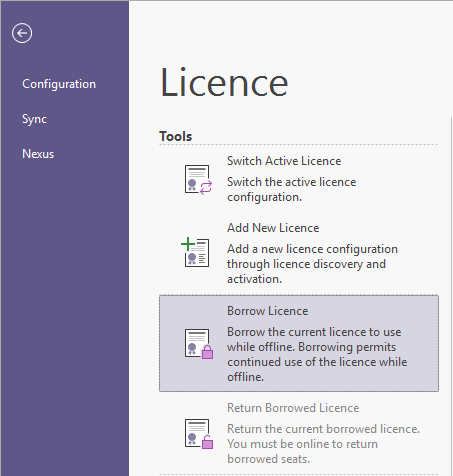
Task: Click the Borrow Licence locked-certificate icon
Action: tap(199, 344)
